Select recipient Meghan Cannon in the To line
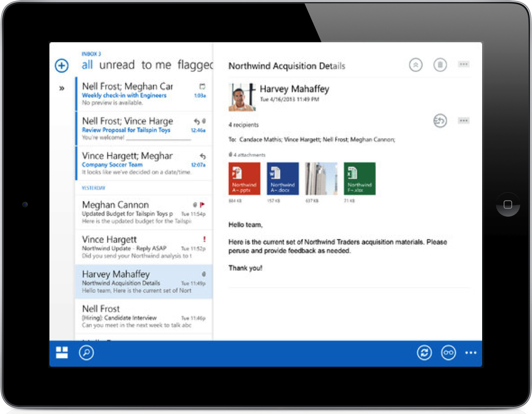 [373, 139]
